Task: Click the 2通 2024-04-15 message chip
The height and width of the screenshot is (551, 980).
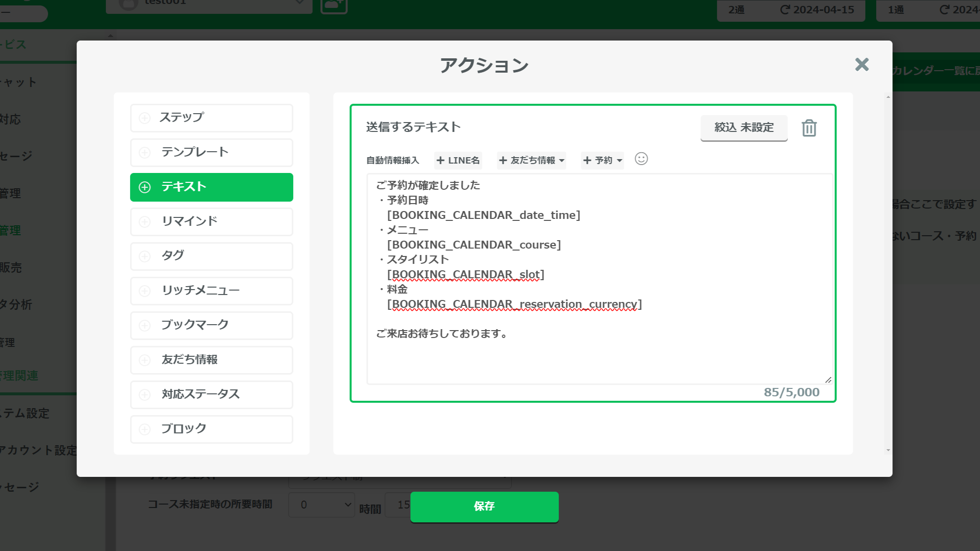Action: [x=791, y=10]
